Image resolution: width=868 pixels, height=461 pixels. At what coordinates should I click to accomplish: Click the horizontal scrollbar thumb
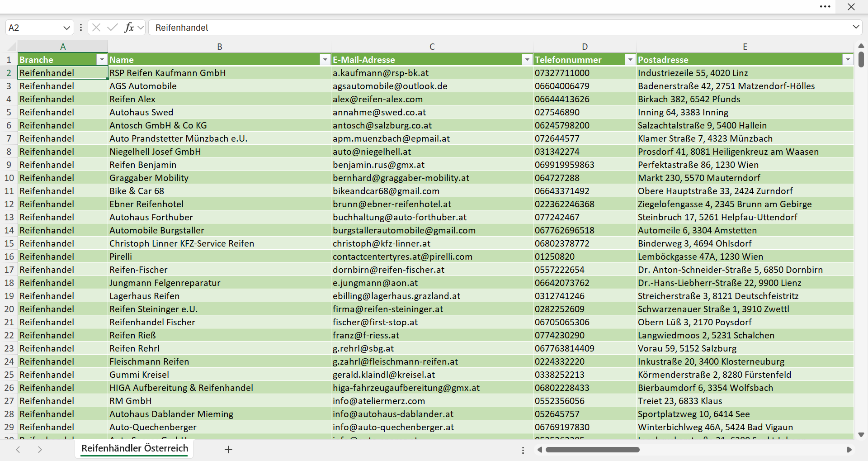[592, 450]
